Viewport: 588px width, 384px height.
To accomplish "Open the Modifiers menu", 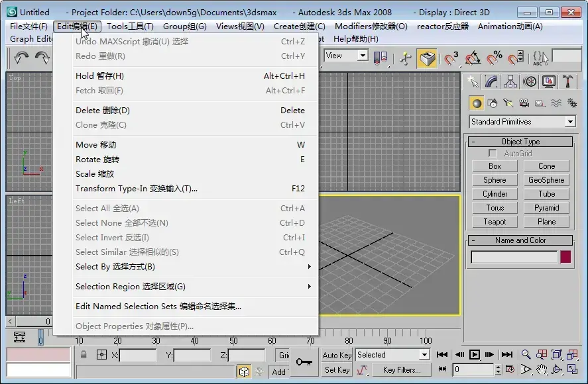I will (x=371, y=26).
